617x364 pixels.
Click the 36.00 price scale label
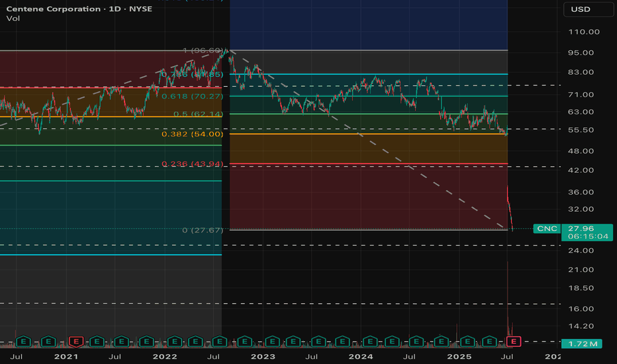click(x=581, y=193)
